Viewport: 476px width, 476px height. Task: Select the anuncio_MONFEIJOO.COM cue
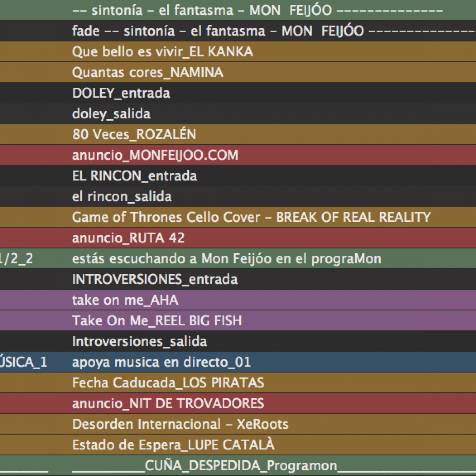[x=155, y=155]
